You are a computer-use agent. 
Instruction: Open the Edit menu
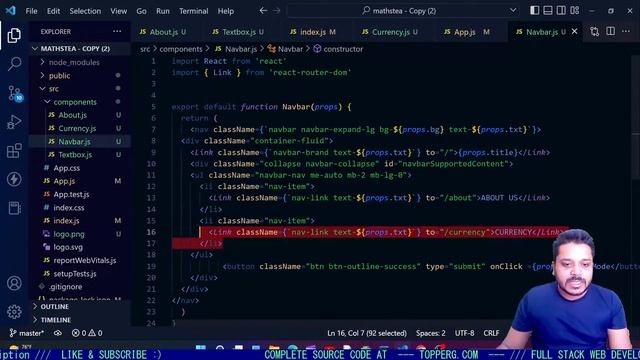(53, 11)
